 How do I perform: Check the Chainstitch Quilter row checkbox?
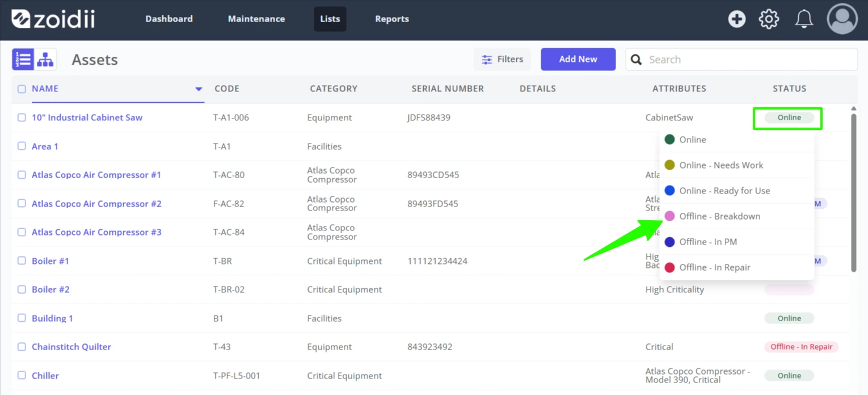[22, 347]
